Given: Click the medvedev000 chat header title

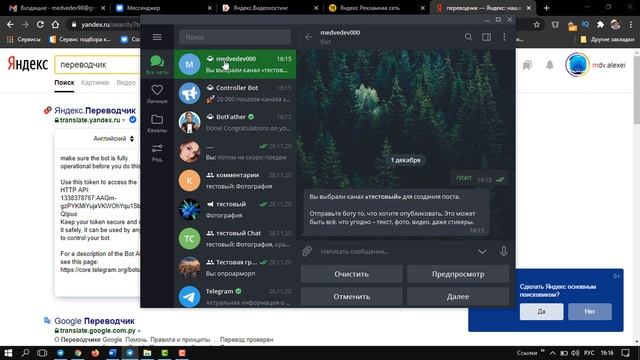Looking at the screenshot, I should pyautogui.click(x=340, y=33).
